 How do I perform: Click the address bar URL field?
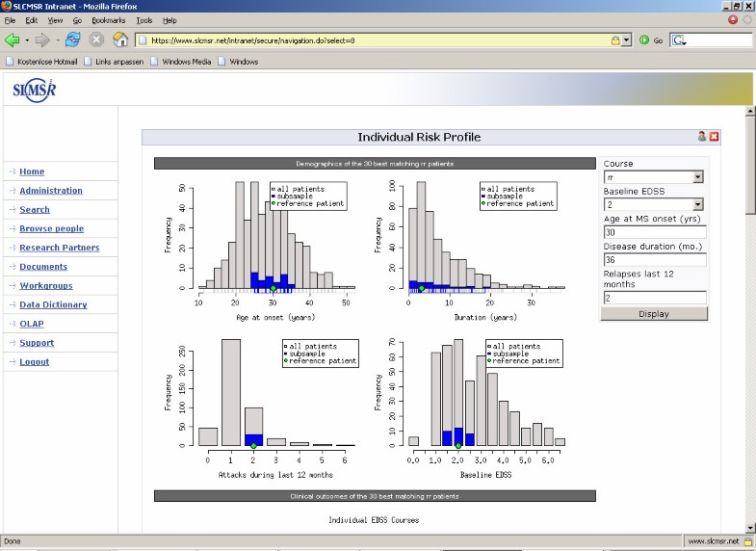[x=378, y=40]
